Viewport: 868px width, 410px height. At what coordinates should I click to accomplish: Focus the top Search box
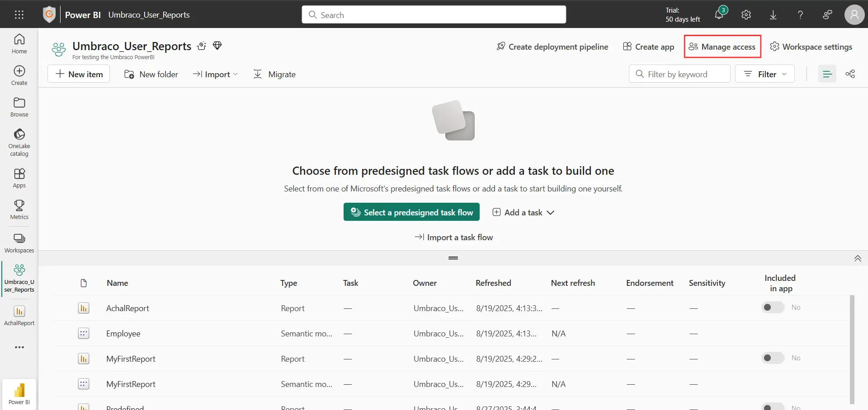[x=434, y=14]
